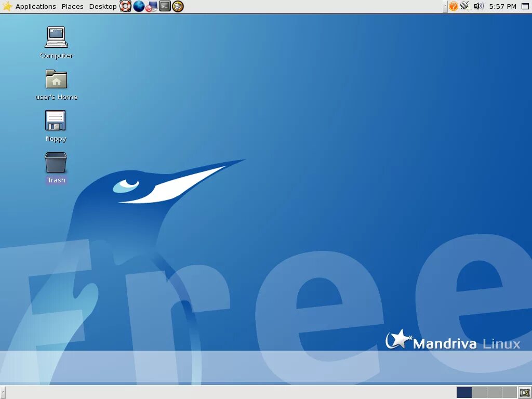Click the orange question-mark update applet

pyautogui.click(x=453, y=6)
